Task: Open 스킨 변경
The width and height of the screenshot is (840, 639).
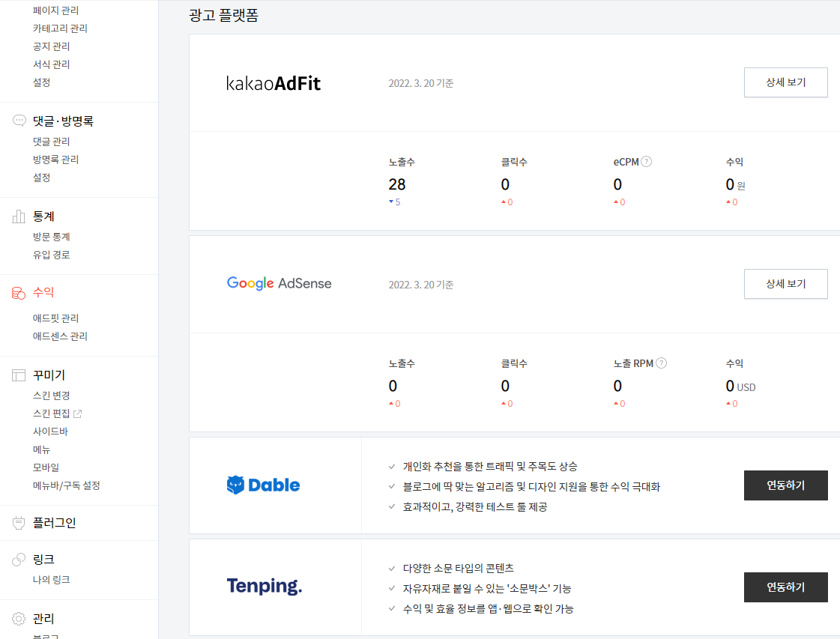Action: pyautogui.click(x=52, y=396)
